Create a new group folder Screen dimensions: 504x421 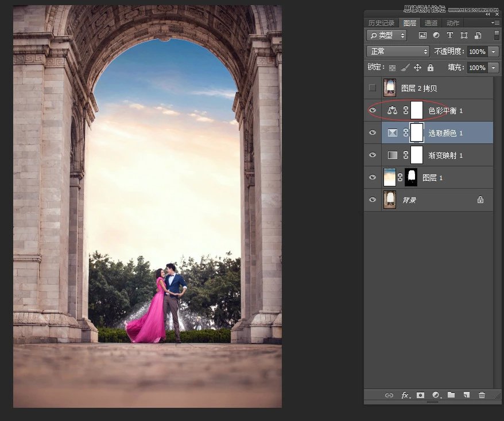(451, 395)
